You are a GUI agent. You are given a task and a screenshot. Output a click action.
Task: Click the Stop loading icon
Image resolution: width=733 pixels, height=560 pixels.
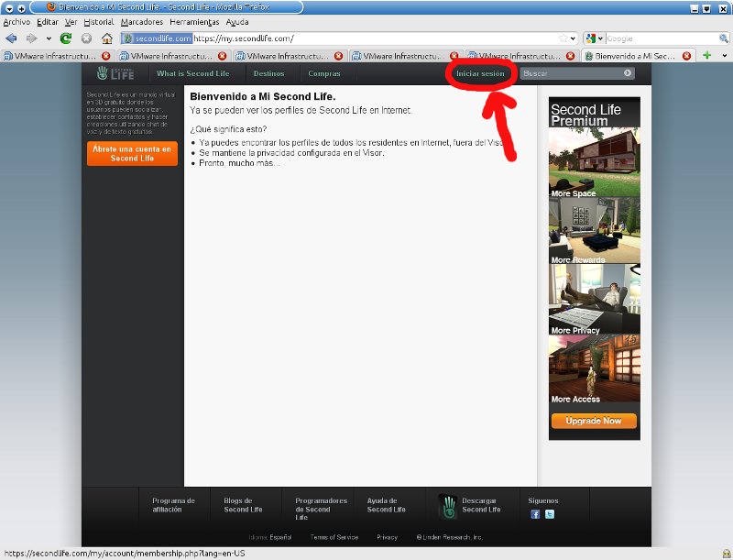86,38
